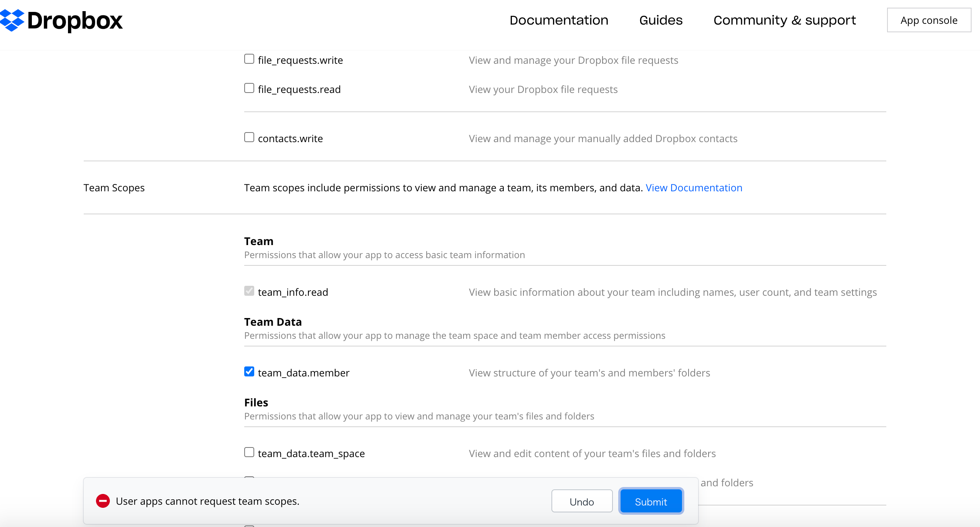
Task: Click the Dropbox logo icon
Action: pyautogui.click(x=12, y=20)
